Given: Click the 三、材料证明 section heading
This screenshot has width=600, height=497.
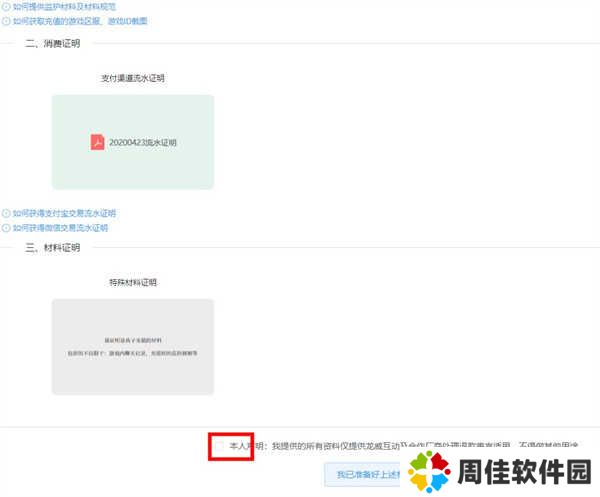Looking at the screenshot, I should coord(53,247).
